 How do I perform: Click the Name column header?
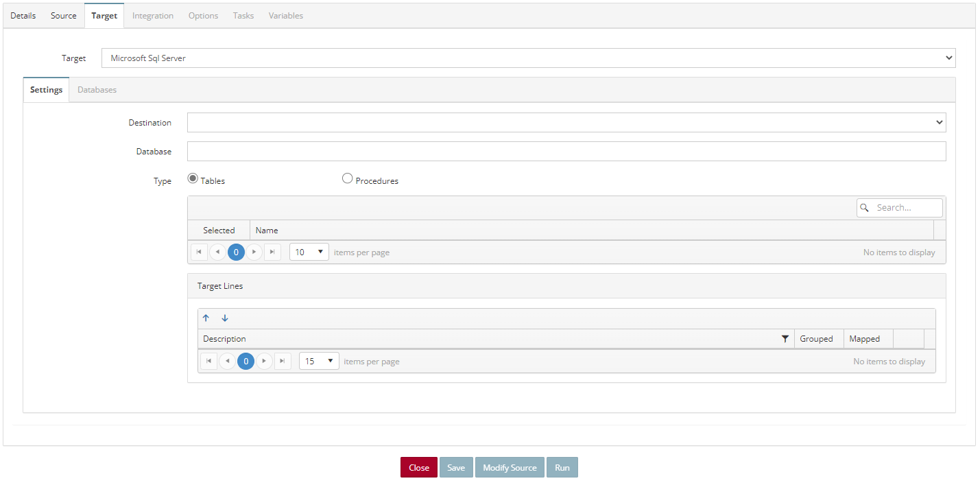tap(592, 231)
